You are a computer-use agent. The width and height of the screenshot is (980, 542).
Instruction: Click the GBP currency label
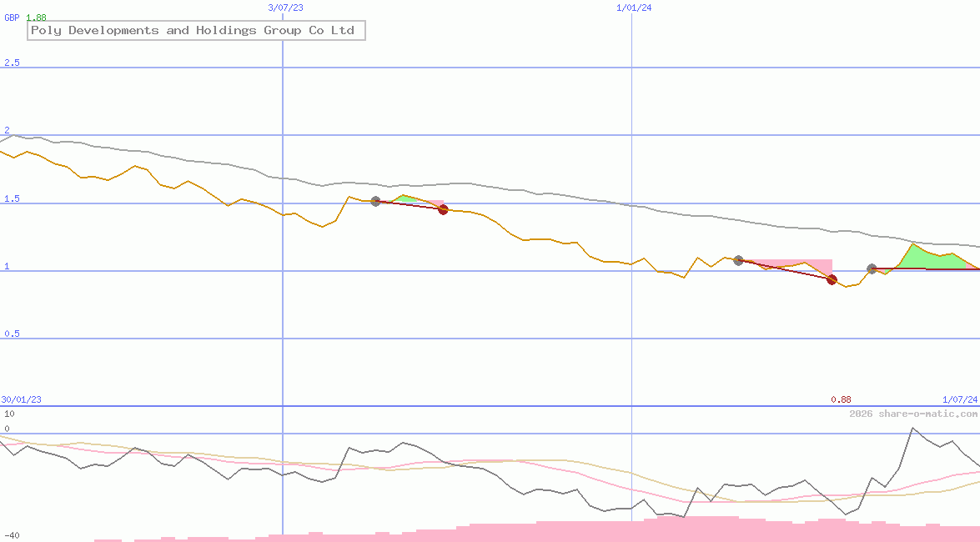point(12,18)
